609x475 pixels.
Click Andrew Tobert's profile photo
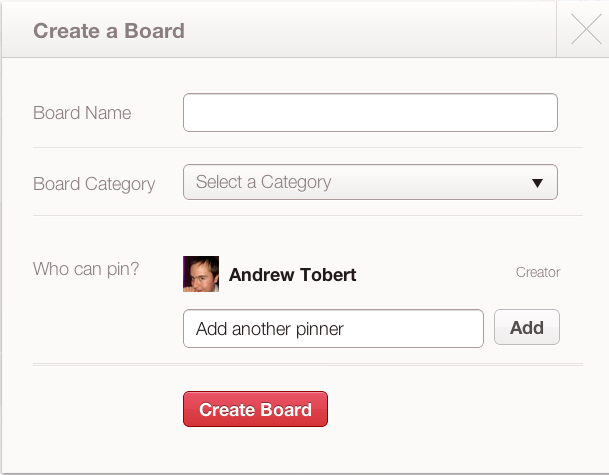point(201,274)
